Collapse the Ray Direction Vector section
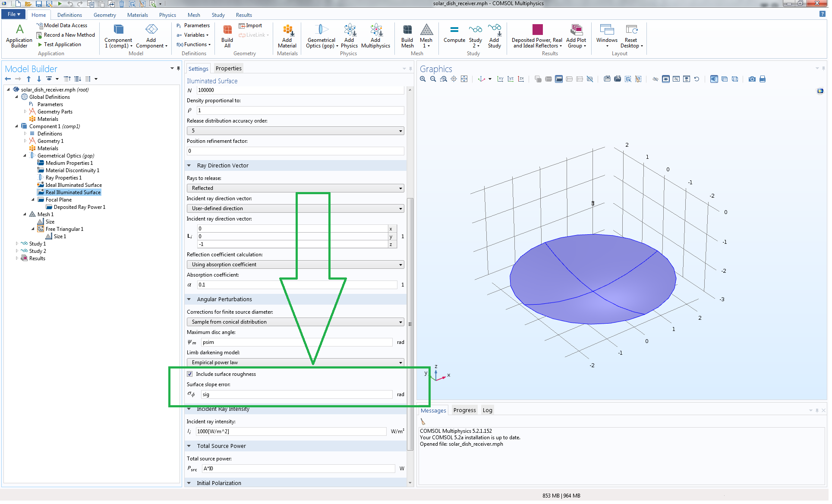The height and width of the screenshot is (504, 832). click(x=189, y=166)
